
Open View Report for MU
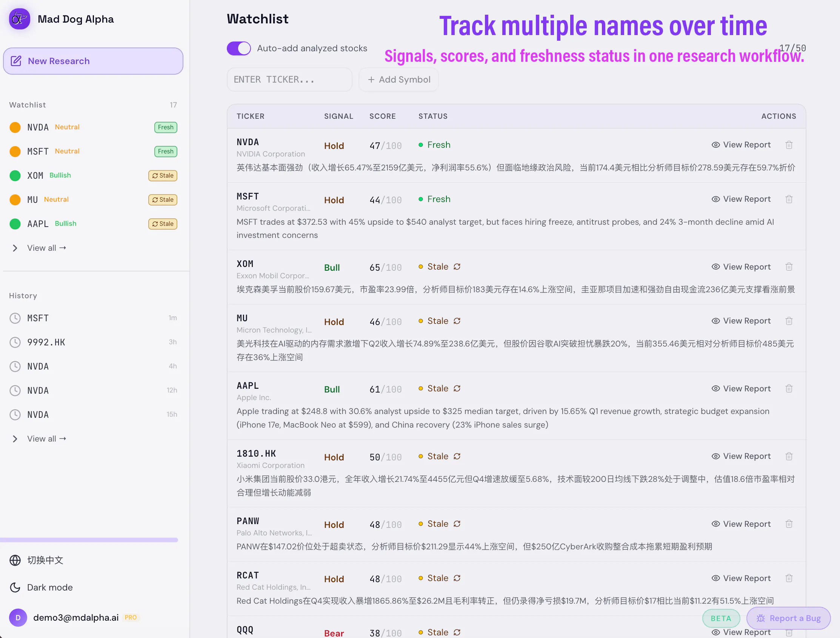click(x=741, y=321)
